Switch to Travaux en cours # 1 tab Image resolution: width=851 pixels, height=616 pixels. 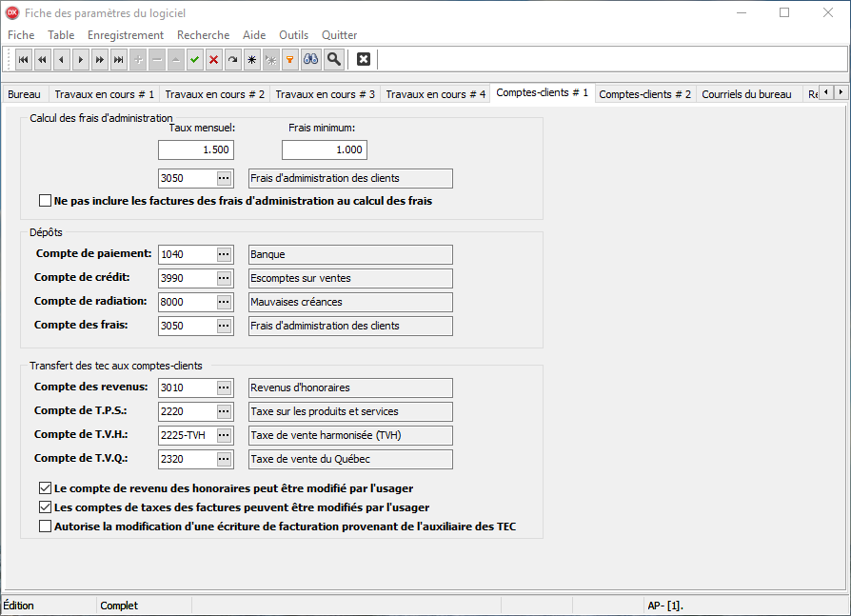point(104,94)
